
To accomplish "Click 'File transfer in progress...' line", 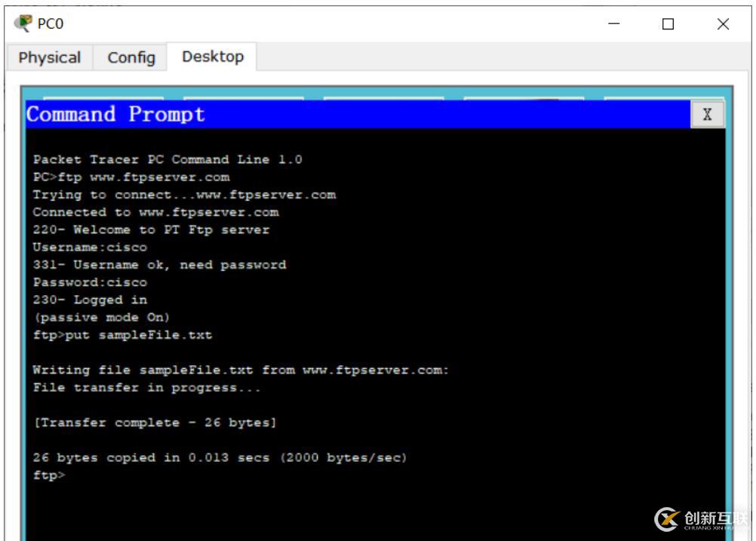I will pyautogui.click(x=146, y=388).
